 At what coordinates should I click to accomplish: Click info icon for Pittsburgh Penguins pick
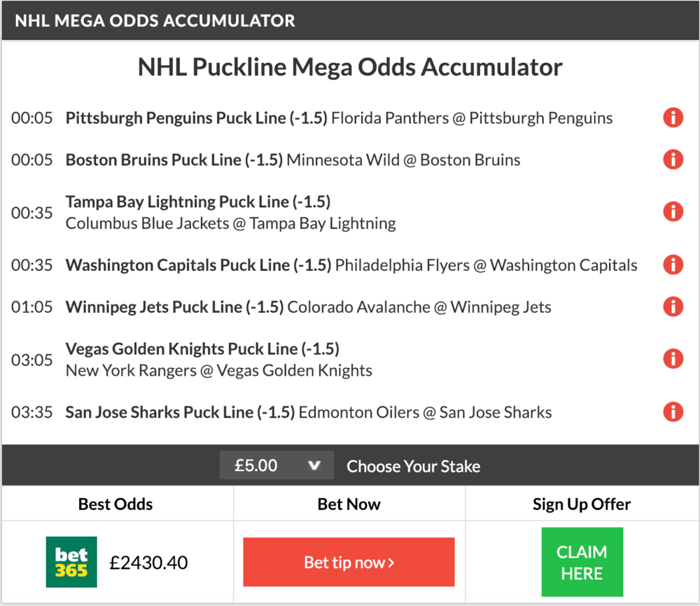tap(673, 118)
